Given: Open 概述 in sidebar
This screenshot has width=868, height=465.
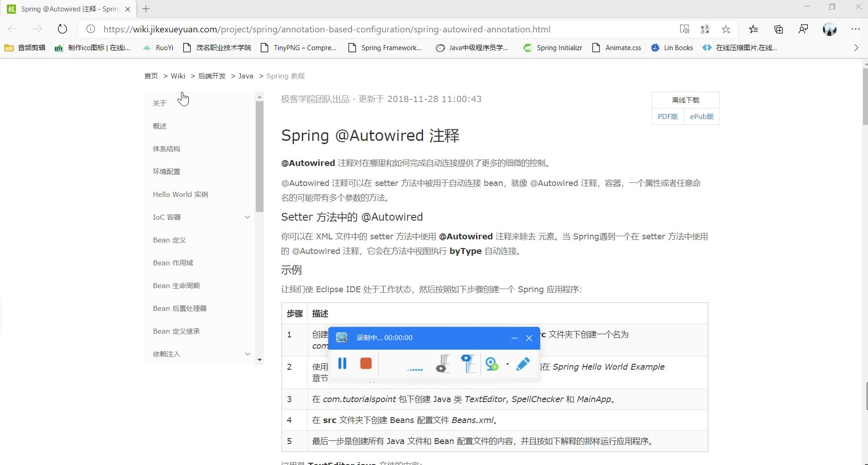Looking at the screenshot, I should [160, 126].
